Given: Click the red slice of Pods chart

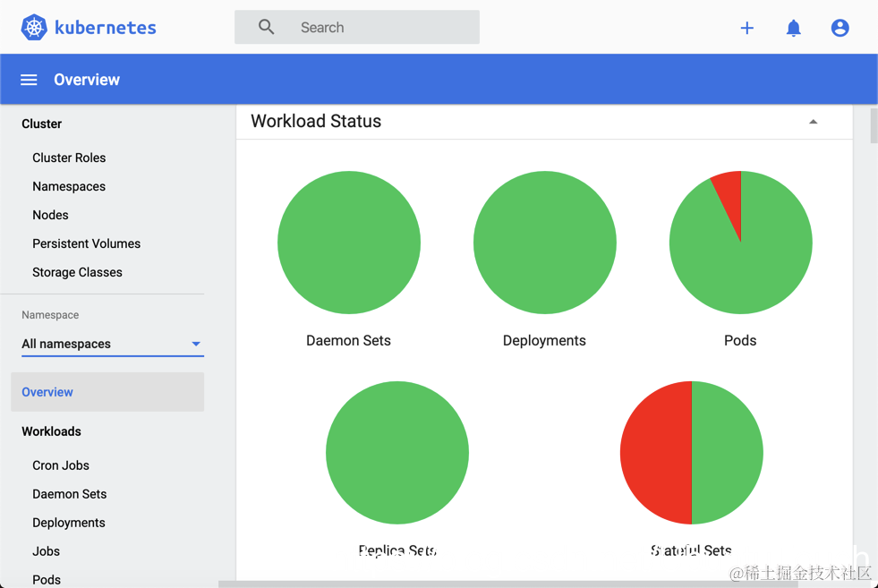Looking at the screenshot, I should [730, 196].
